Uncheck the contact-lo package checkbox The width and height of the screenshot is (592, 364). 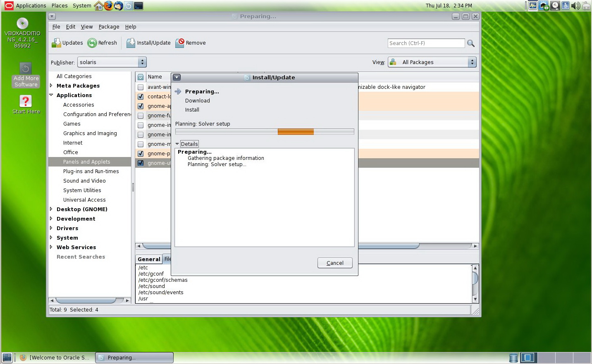point(141,97)
